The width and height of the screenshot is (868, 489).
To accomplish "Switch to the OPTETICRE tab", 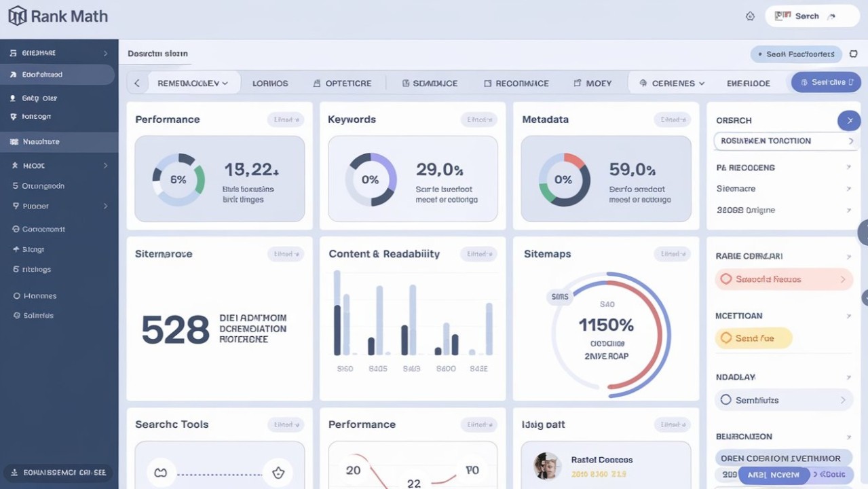I will click(x=343, y=84).
